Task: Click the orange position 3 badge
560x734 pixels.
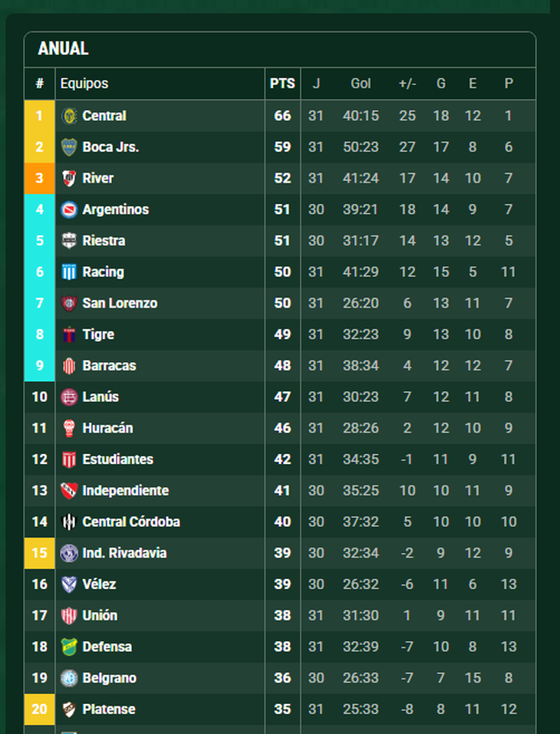Action: click(x=39, y=179)
